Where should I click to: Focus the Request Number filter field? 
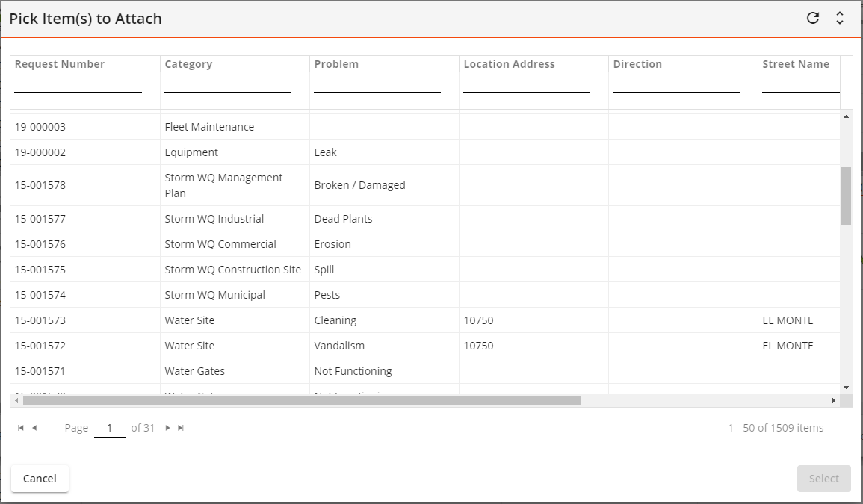click(78, 84)
